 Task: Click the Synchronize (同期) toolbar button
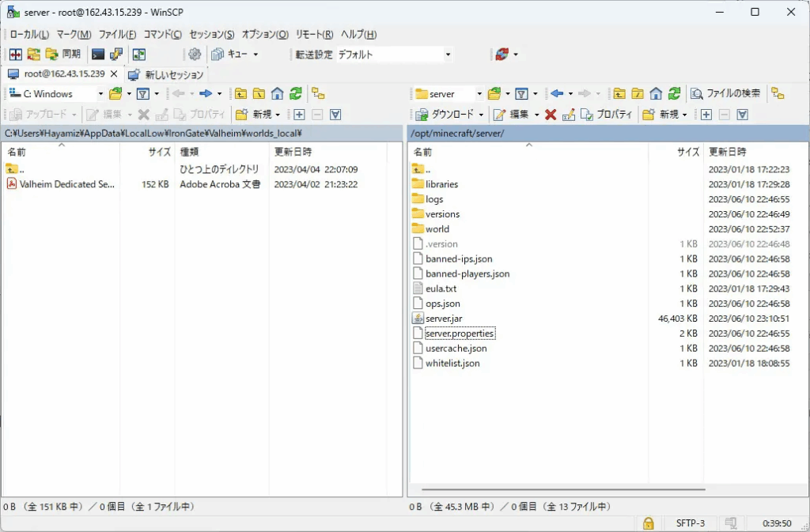(63, 55)
